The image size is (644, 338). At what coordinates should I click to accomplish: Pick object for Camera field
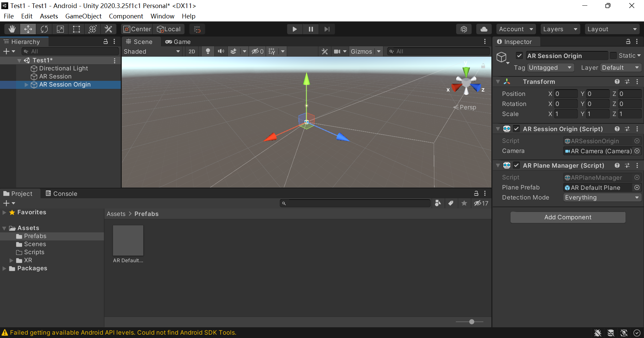[637, 151]
